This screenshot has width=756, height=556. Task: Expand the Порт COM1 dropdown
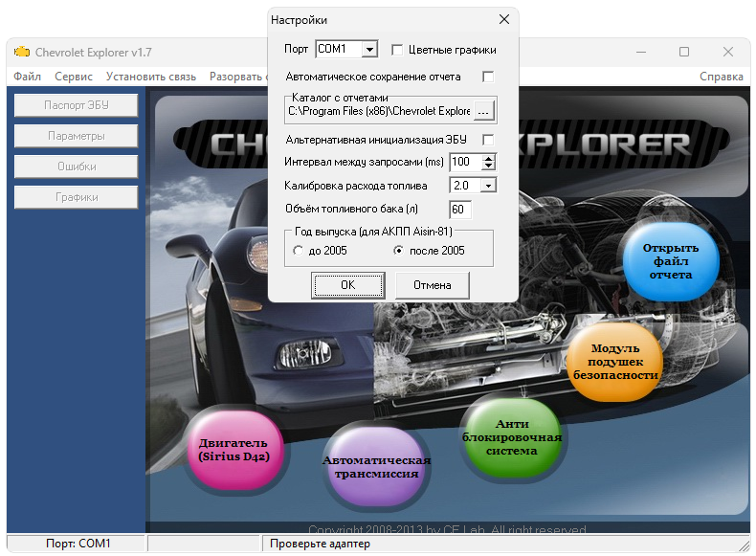click(370, 50)
